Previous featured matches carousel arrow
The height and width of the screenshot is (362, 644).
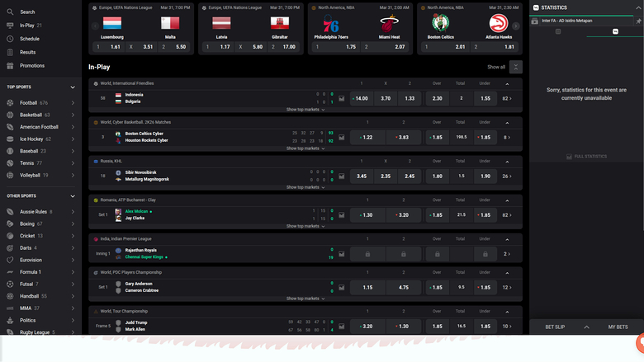95,26
